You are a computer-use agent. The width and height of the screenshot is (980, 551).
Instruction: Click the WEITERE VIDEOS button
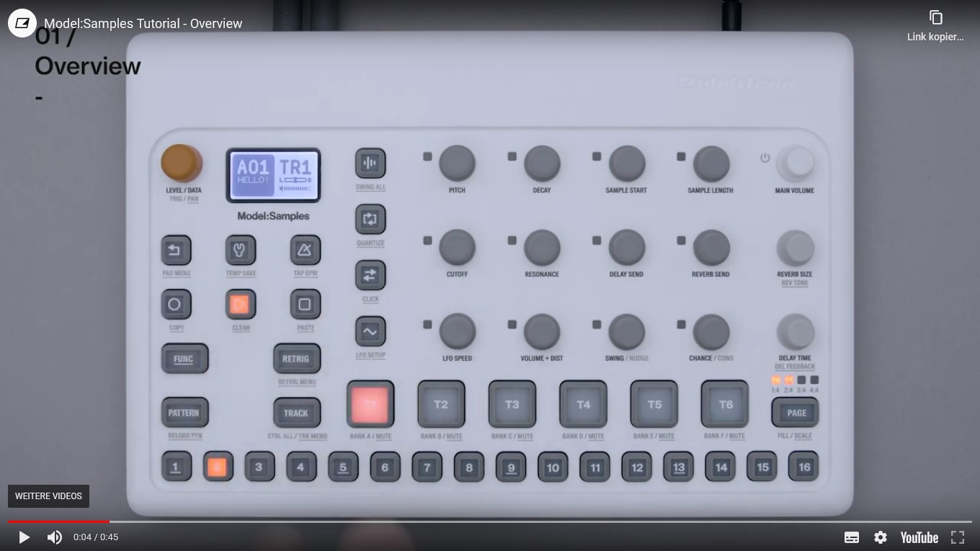click(48, 496)
